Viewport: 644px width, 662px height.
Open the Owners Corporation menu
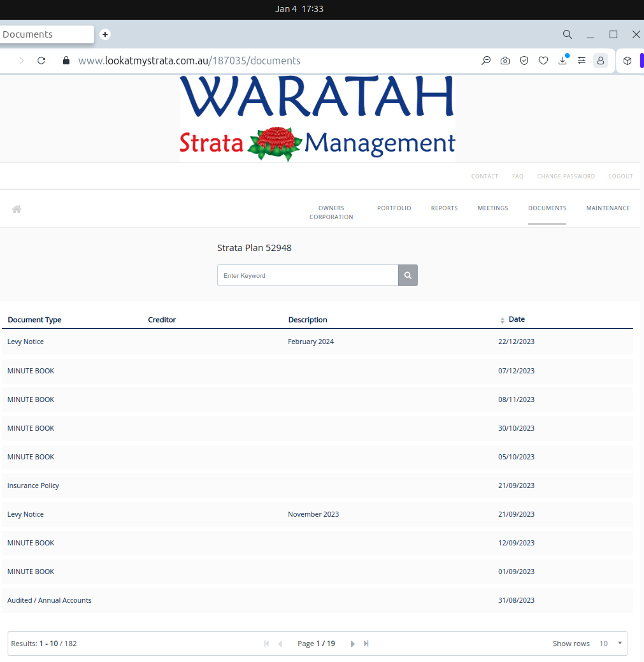pyautogui.click(x=331, y=213)
